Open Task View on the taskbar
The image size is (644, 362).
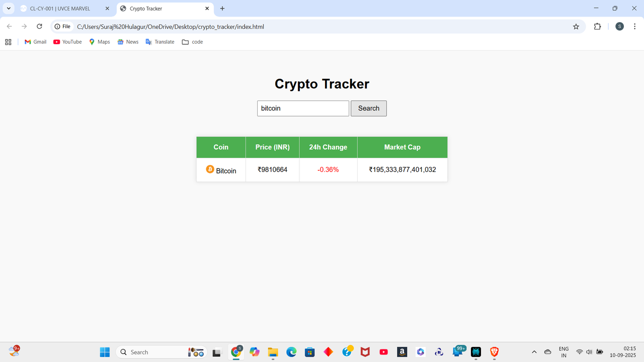pyautogui.click(x=217, y=352)
